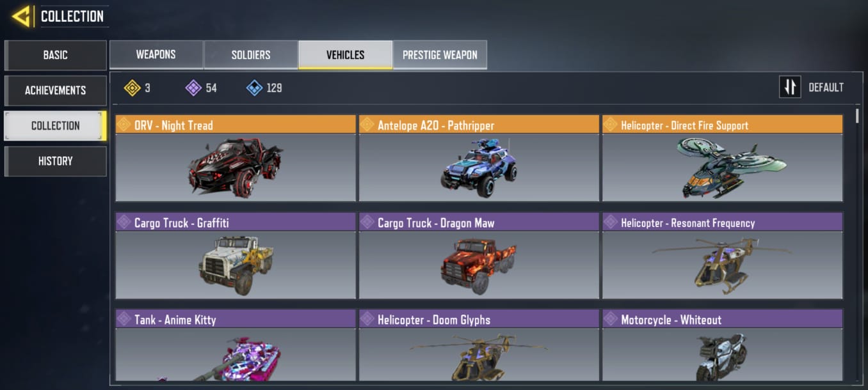Open the Basic section in sidebar
868x390 pixels.
pyautogui.click(x=55, y=55)
